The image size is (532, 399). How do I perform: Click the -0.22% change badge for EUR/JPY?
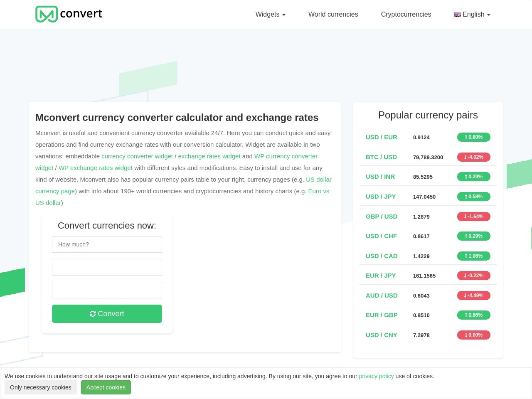(x=474, y=276)
